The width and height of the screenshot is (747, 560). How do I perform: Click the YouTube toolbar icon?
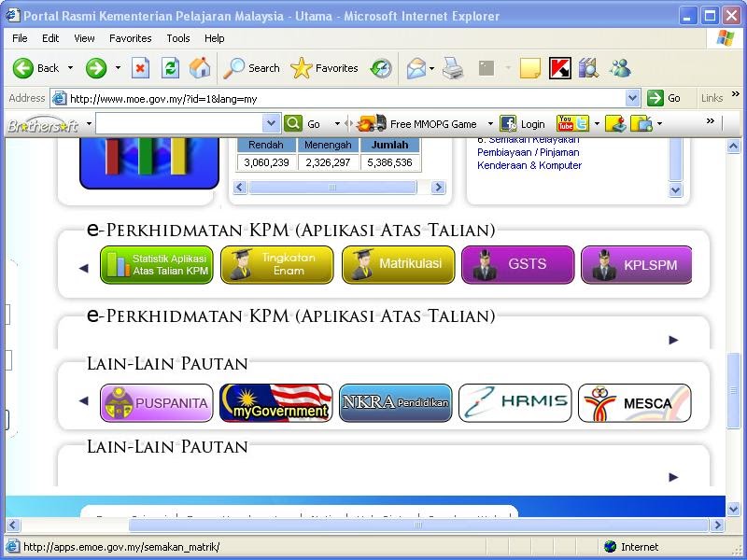coord(566,123)
